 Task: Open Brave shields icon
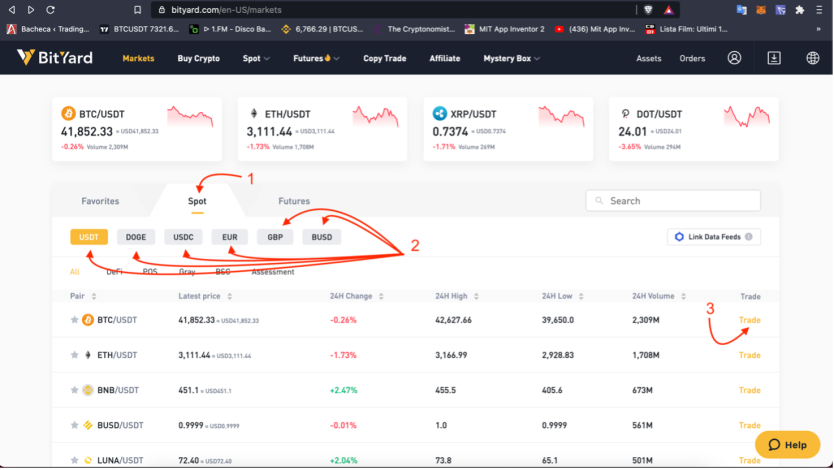(x=648, y=10)
